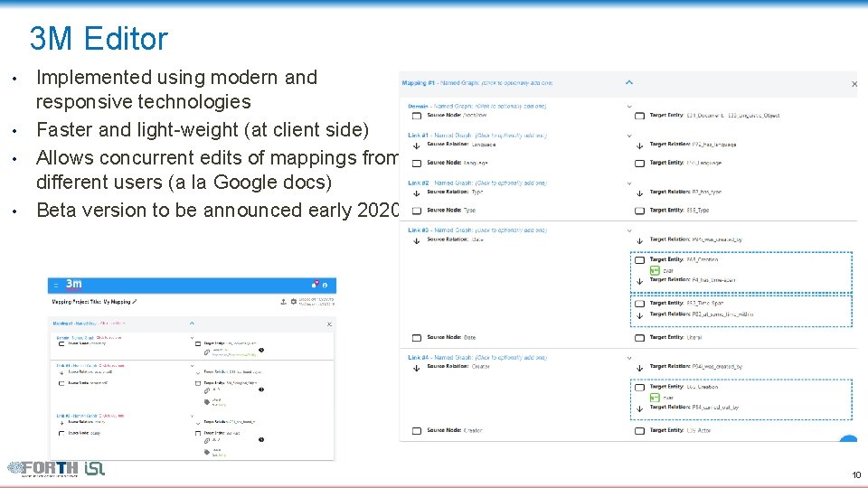The height and width of the screenshot is (488, 868).
Task: Close Mapping #1 in large mapping panel
Action: pos(854,84)
